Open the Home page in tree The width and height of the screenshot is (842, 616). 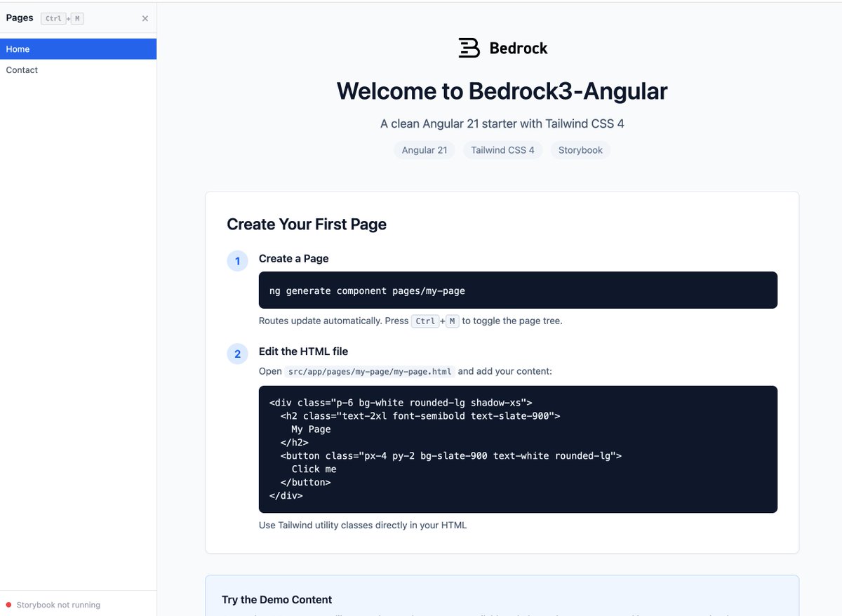78,49
